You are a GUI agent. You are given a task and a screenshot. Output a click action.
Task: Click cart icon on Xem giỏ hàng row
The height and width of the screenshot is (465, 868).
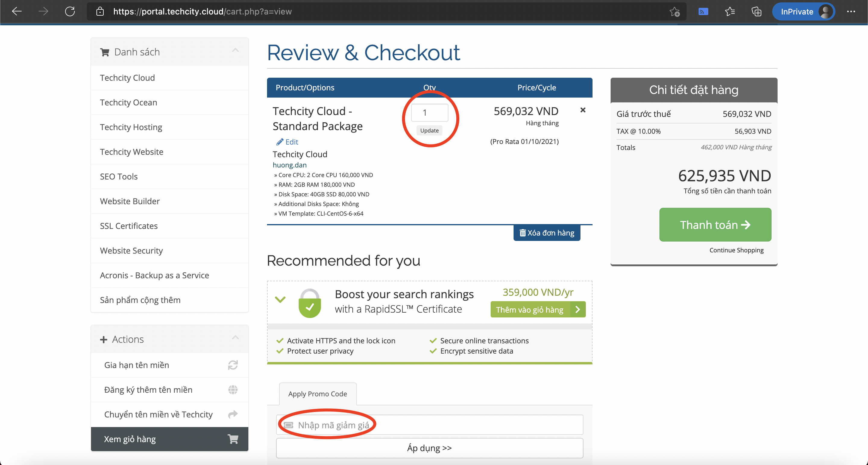(233, 439)
